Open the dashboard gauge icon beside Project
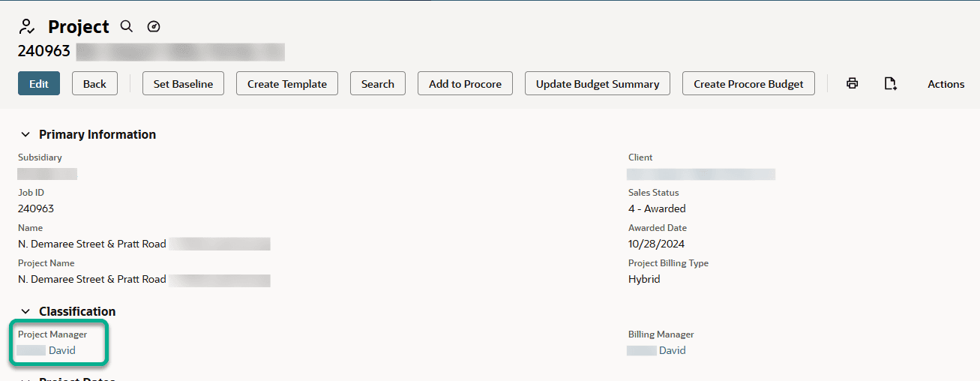Screen dimensions: 980x381 [x=154, y=26]
